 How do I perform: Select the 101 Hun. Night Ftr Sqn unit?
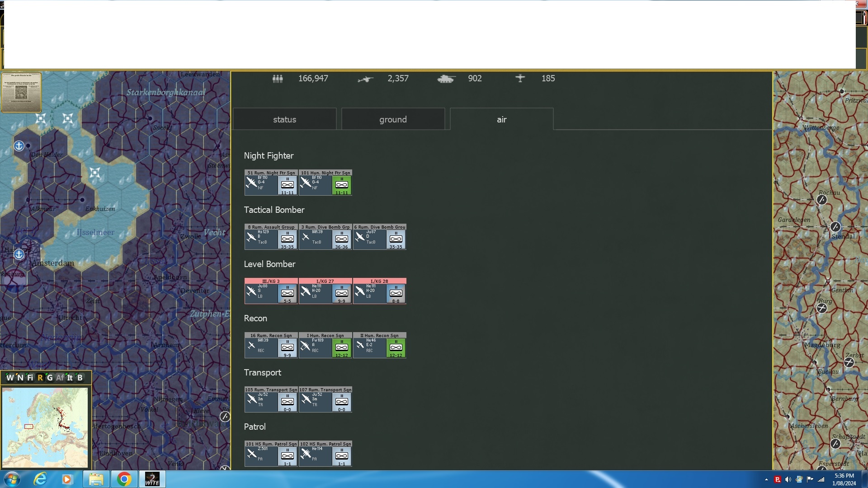point(325,183)
